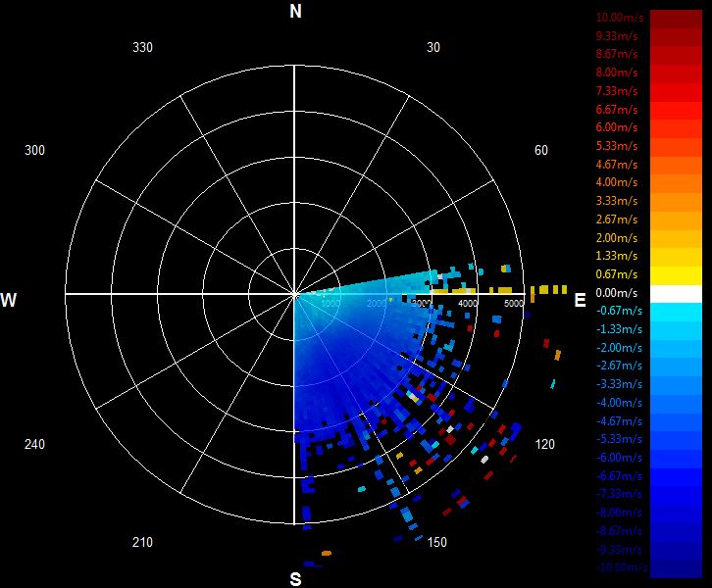Click the 6.67m/s legend label
The width and height of the screenshot is (712, 588).
click(617, 110)
